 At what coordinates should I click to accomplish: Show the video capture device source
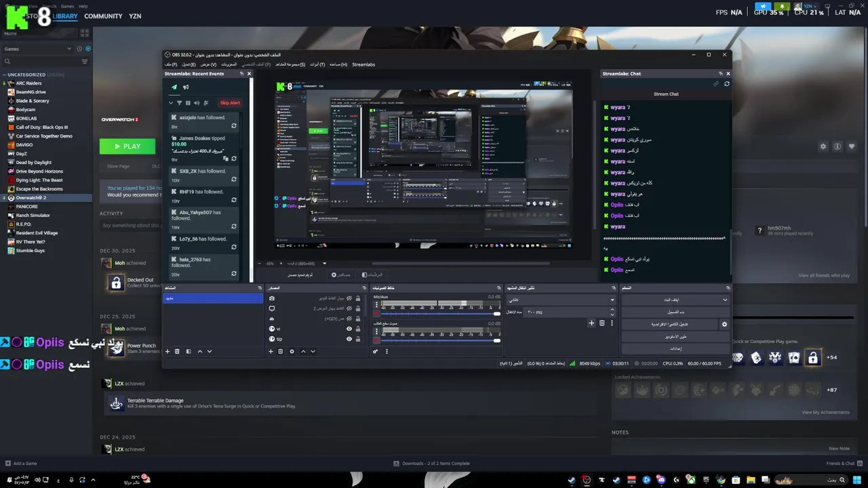[x=349, y=298]
